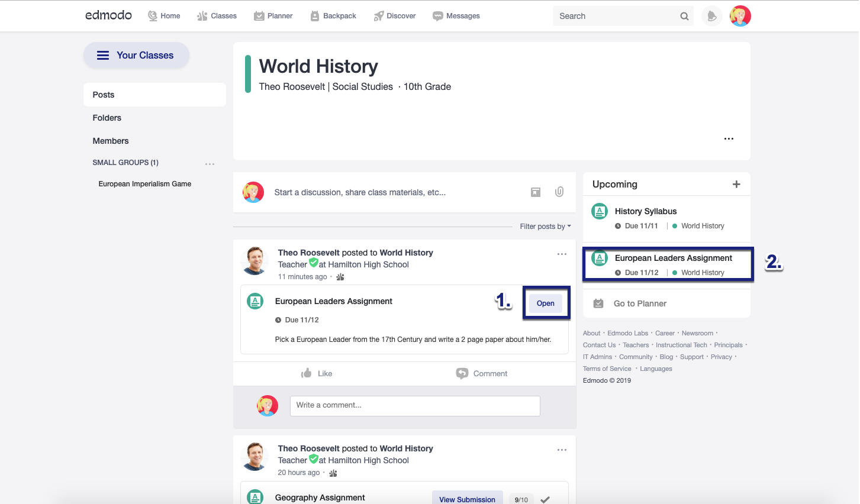Viewport: 860px width, 504px height.
Task: Click Theo Roosevelt's avatar on first post
Action: tap(256, 261)
